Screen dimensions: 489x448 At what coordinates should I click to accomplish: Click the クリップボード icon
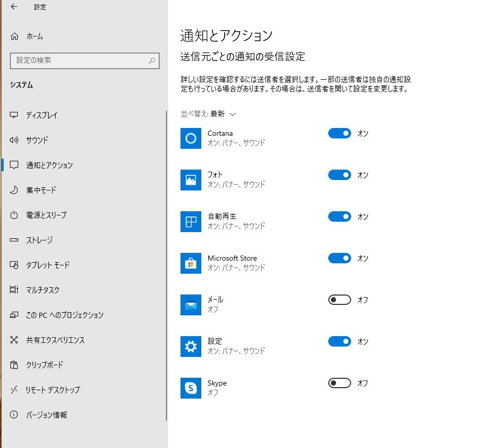(x=14, y=365)
